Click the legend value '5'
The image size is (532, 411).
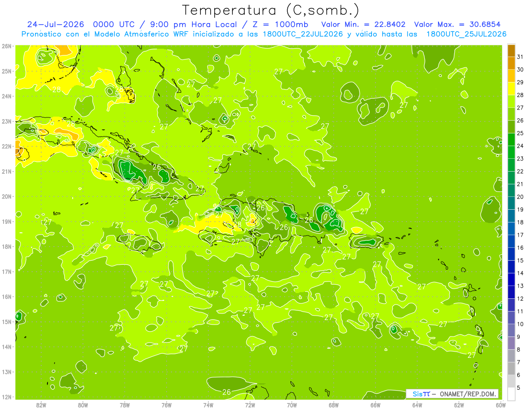[519, 388]
